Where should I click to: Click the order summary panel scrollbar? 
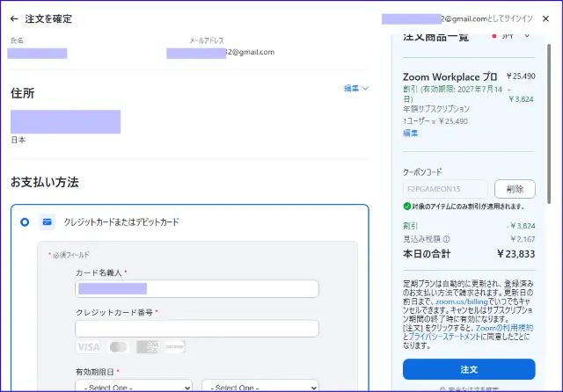tap(549, 124)
